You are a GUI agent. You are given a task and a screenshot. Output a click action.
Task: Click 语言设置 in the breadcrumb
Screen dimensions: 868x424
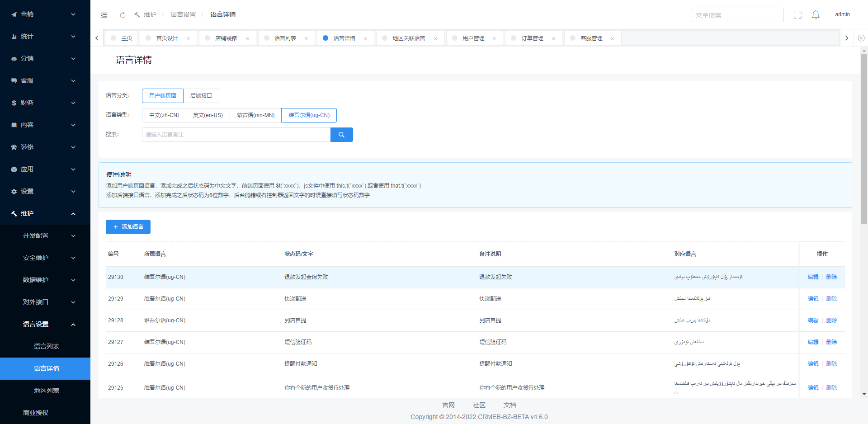[x=183, y=15]
